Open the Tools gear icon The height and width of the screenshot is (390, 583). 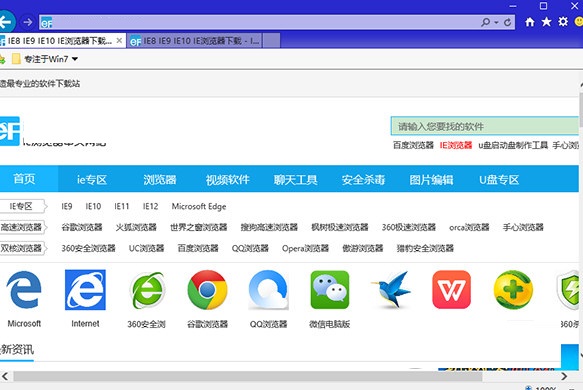tap(563, 22)
